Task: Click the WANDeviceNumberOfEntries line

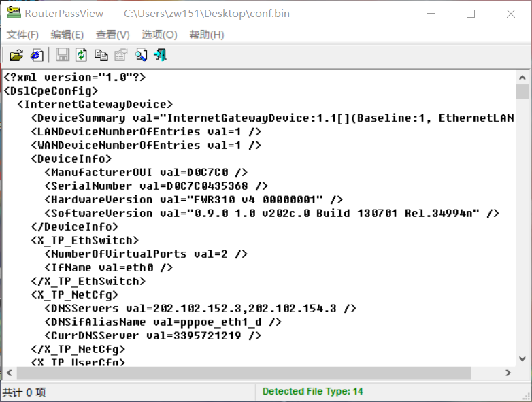Action: pyautogui.click(x=146, y=145)
